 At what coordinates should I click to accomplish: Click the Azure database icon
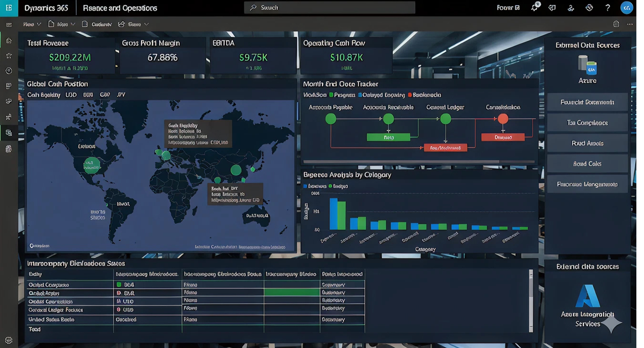(x=587, y=65)
